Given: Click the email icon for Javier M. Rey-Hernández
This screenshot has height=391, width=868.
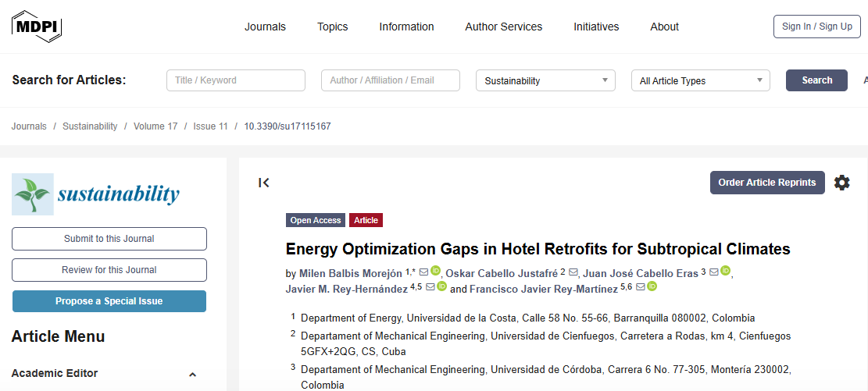Looking at the screenshot, I should coord(430,287).
